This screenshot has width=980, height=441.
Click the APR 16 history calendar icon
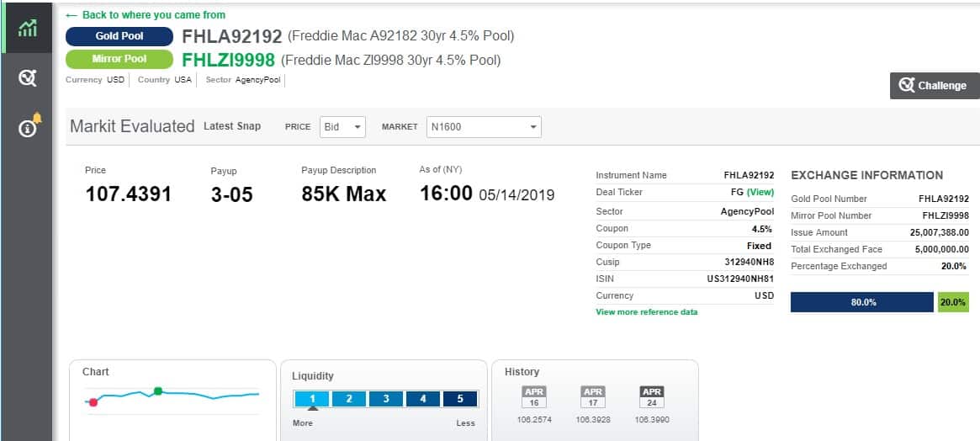coord(534,396)
